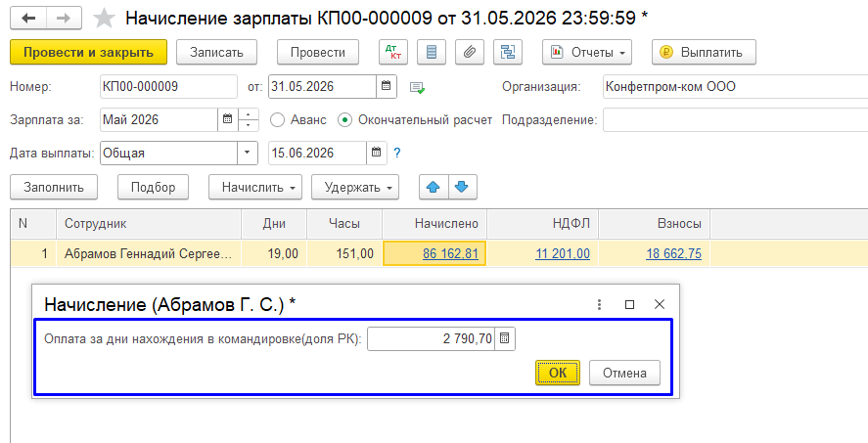Expand the Дата выплаты Общая dropdown

click(248, 154)
